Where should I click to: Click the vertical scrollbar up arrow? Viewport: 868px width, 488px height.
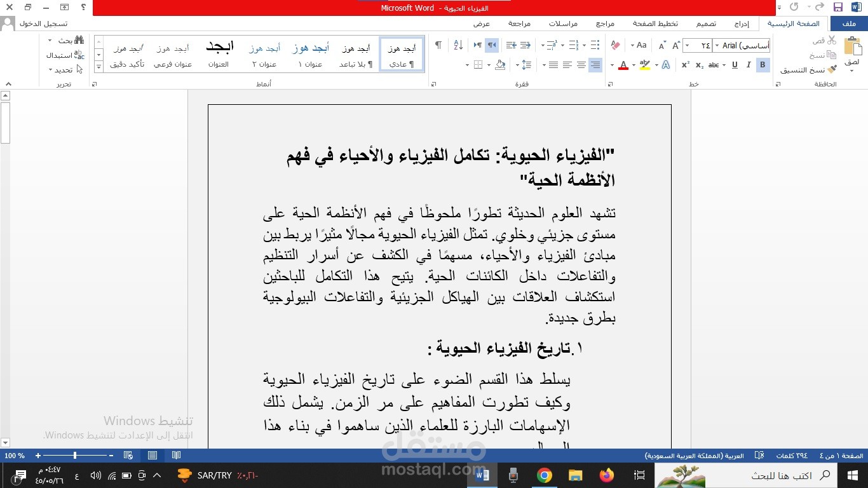point(5,96)
